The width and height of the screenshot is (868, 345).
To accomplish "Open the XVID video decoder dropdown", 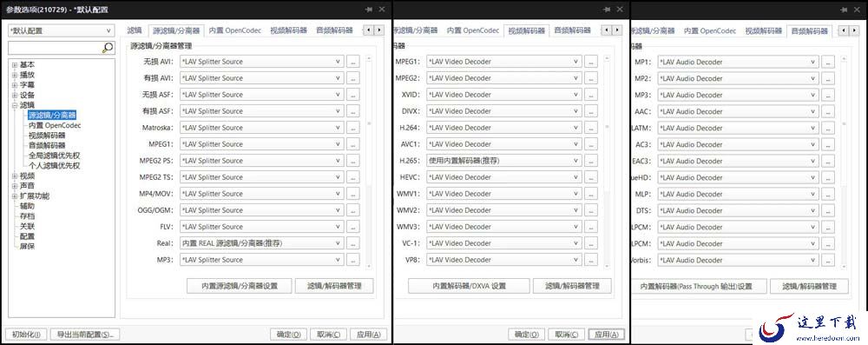I will coord(503,95).
